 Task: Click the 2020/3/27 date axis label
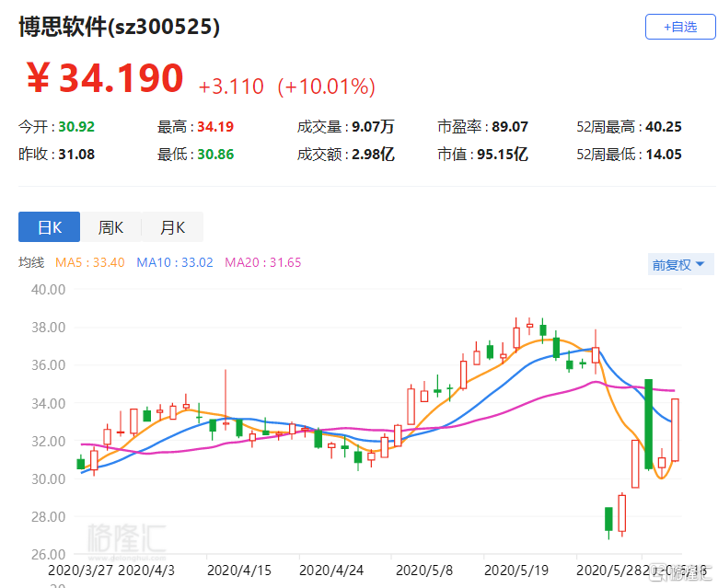click(x=81, y=571)
